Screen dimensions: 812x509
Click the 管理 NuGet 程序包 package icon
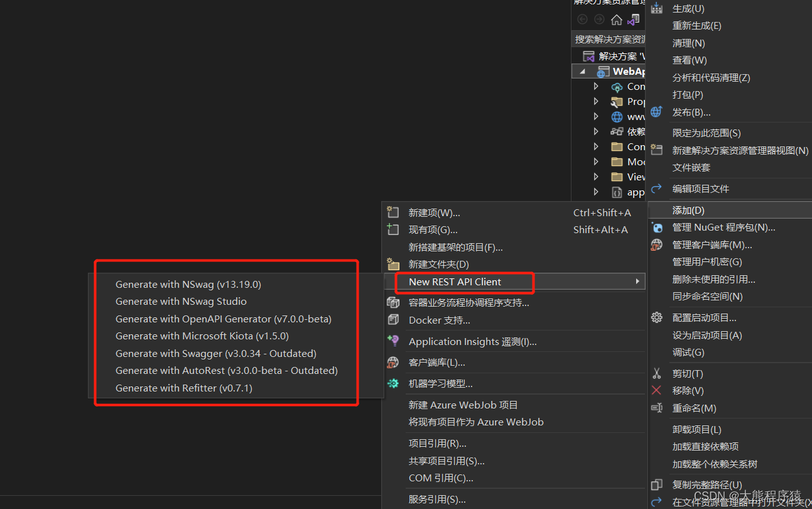[x=657, y=227]
